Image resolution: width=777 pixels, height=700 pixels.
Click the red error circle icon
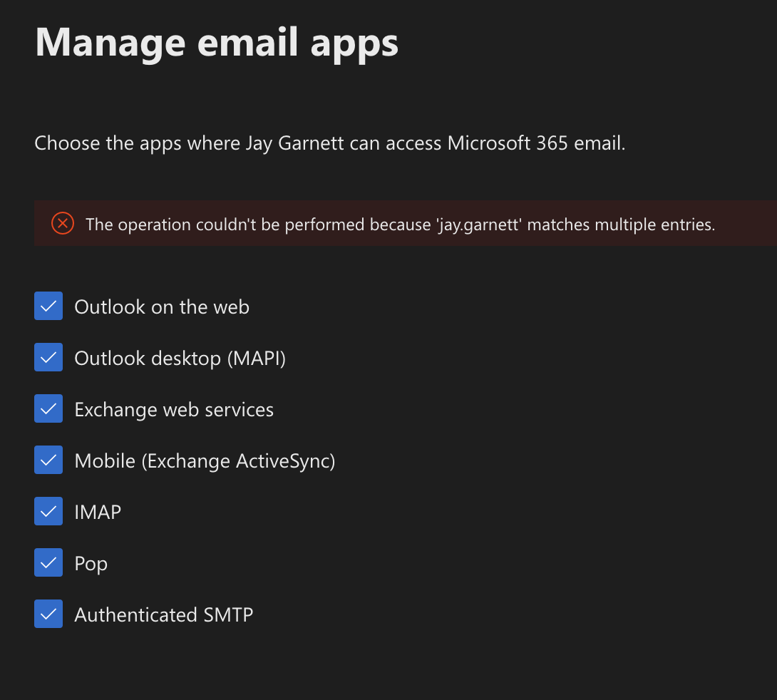point(62,223)
